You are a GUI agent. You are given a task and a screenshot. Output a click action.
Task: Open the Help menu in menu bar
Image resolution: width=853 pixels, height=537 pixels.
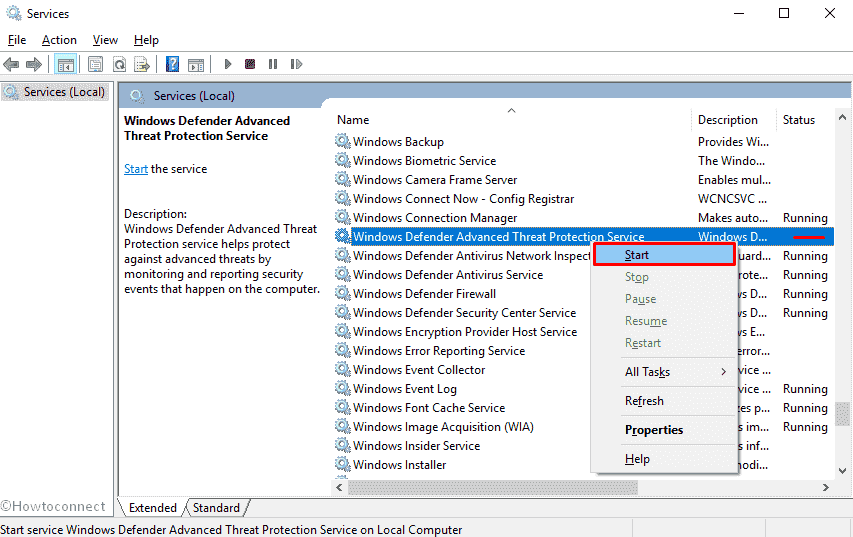[146, 40]
